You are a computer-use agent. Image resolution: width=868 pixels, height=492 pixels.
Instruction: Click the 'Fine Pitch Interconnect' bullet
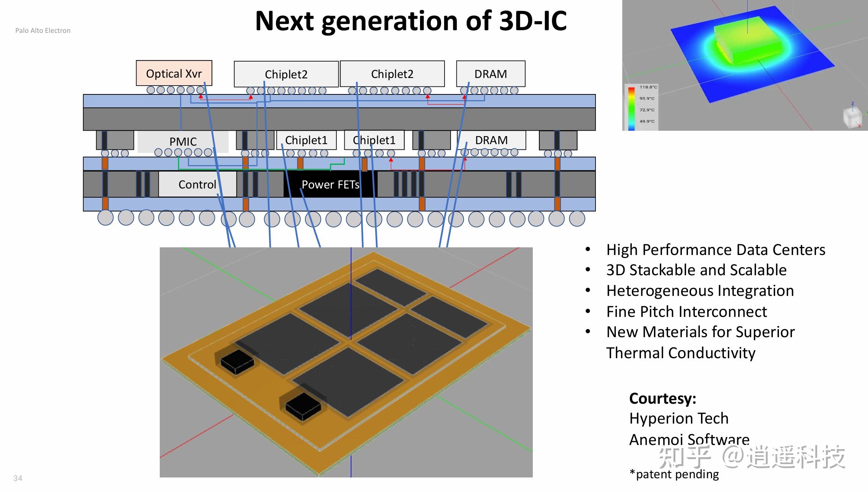coord(686,312)
